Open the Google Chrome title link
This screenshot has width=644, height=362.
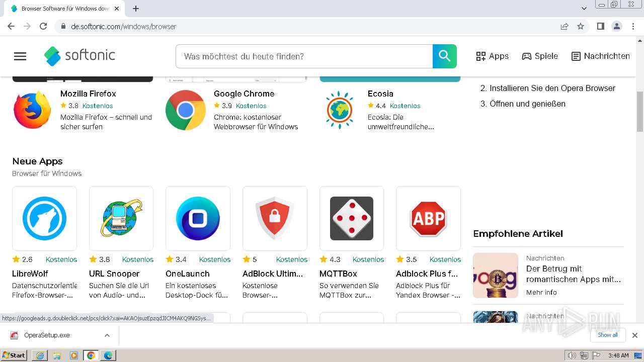(244, 94)
